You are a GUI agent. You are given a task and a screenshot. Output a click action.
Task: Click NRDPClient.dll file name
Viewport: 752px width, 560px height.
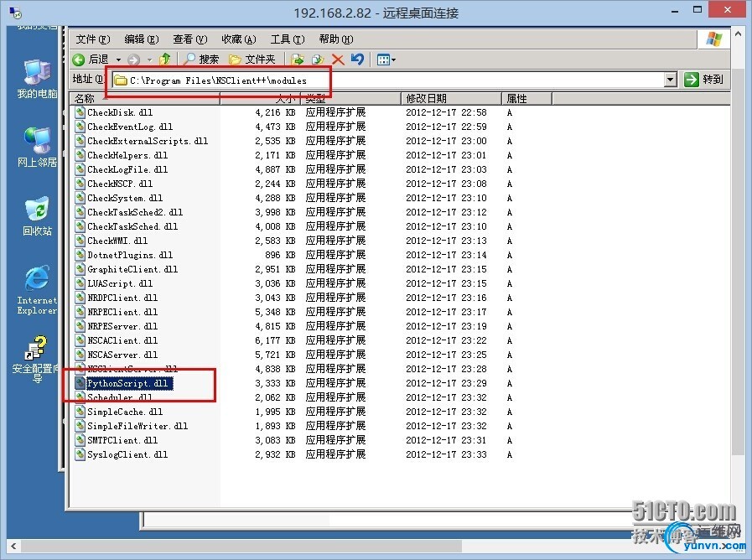pyautogui.click(x=122, y=298)
